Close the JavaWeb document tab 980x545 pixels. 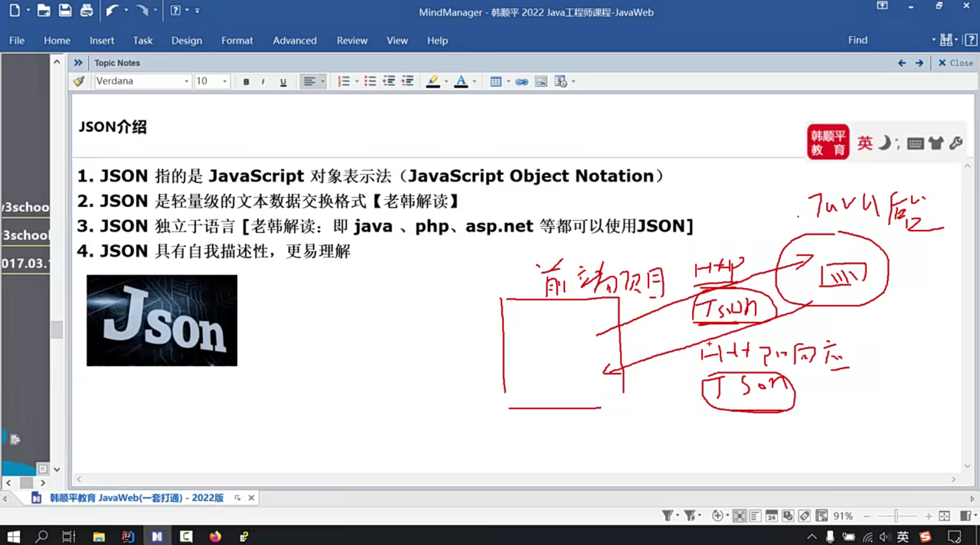point(251,497)
